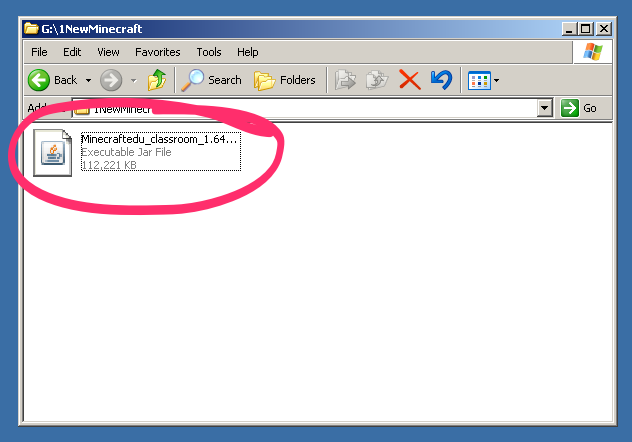Click the blue Undo arrow icon
Image resolution: width=632 pixels, height=442 pixels.
(x=441, y=79)
